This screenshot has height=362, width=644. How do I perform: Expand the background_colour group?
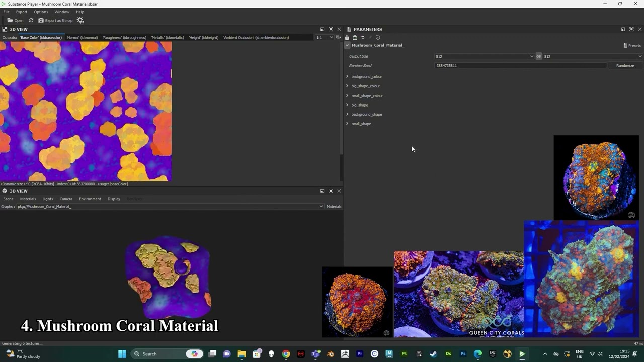pos(347,76)
